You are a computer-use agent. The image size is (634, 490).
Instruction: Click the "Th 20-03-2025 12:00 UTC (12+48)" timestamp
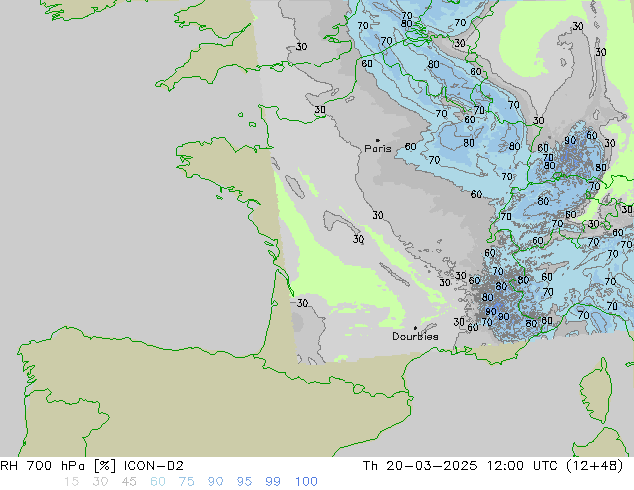click(493, 466)
